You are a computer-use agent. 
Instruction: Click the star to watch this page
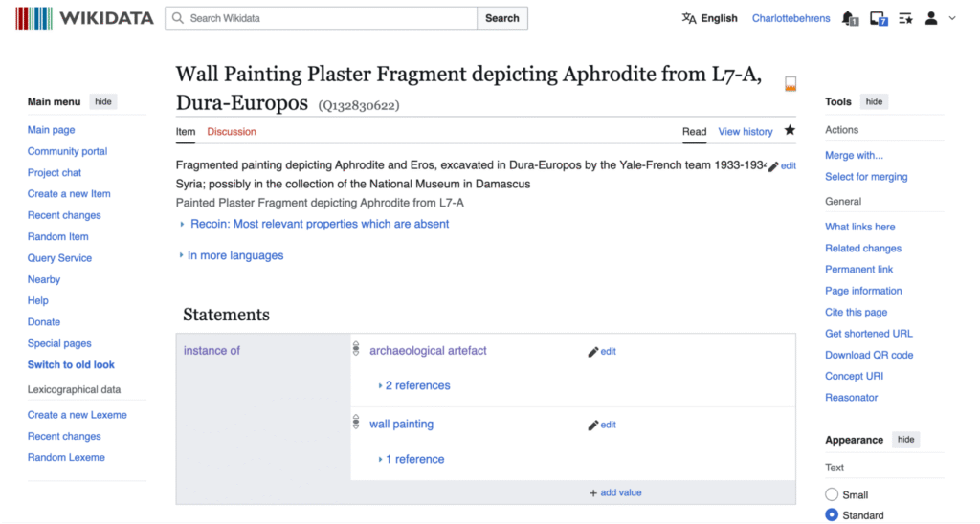(790, 131)
